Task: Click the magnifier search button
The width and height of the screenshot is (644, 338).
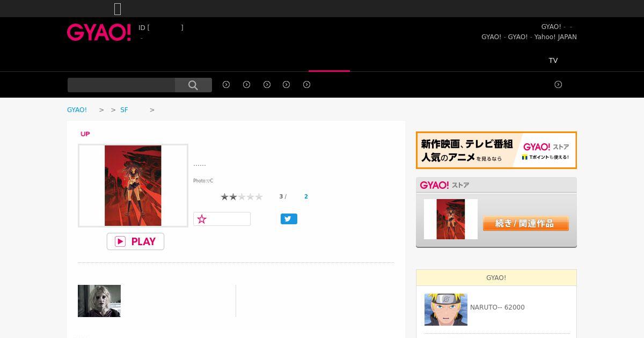Action: click(193, 85)
